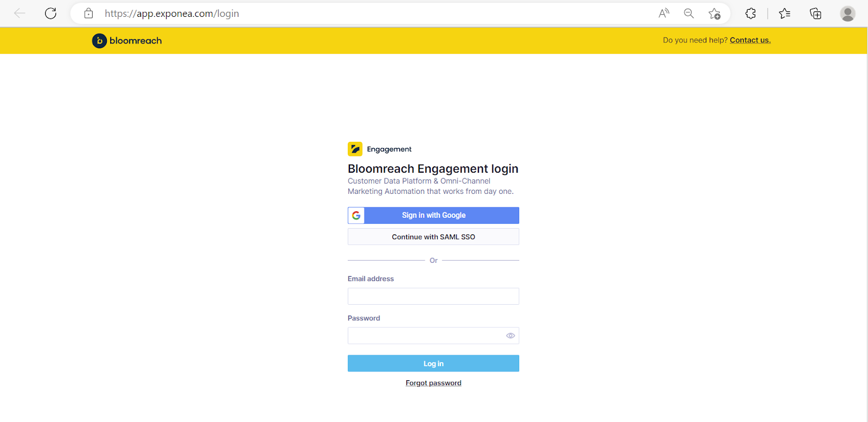Click the zoom out magnifier icon
Screen dimensions: 868x422
pos(689,14)
